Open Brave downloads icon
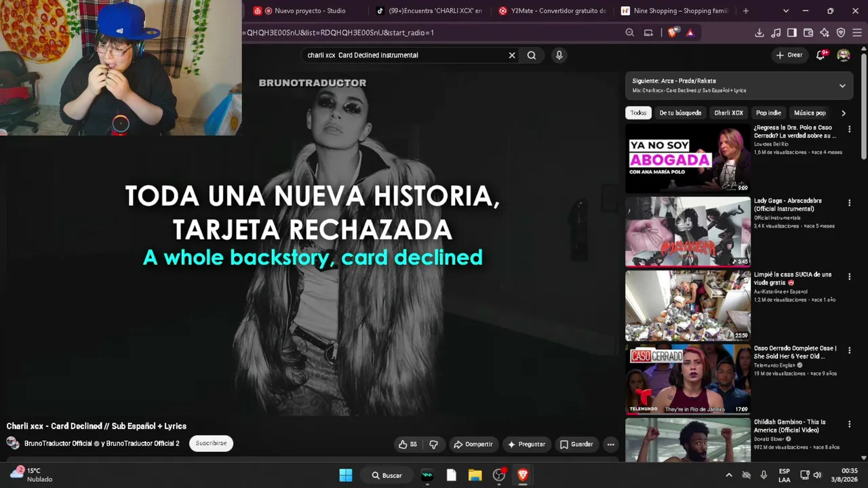This screenshot has width=868, height=488. click(x=759, y=33)
